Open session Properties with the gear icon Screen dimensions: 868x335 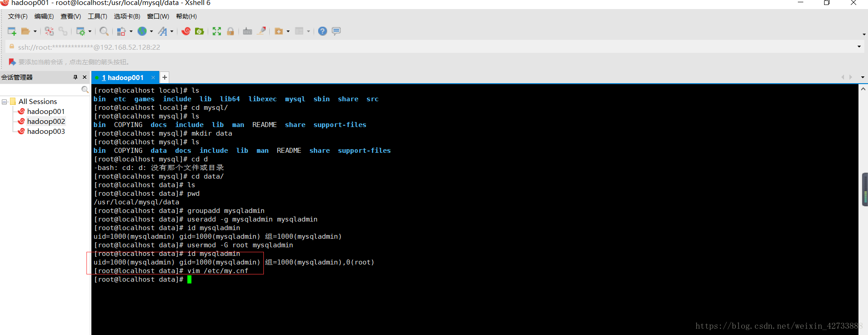pyautogui.click(x=81, y=31)
